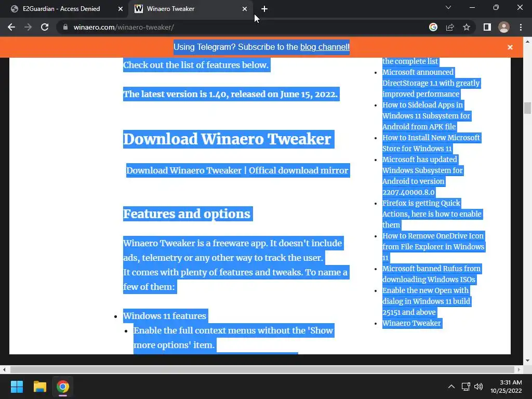Viewport: 532px width, 399px height.
Task: Click the Chrome taskbar icon
Action: (63, 387)
